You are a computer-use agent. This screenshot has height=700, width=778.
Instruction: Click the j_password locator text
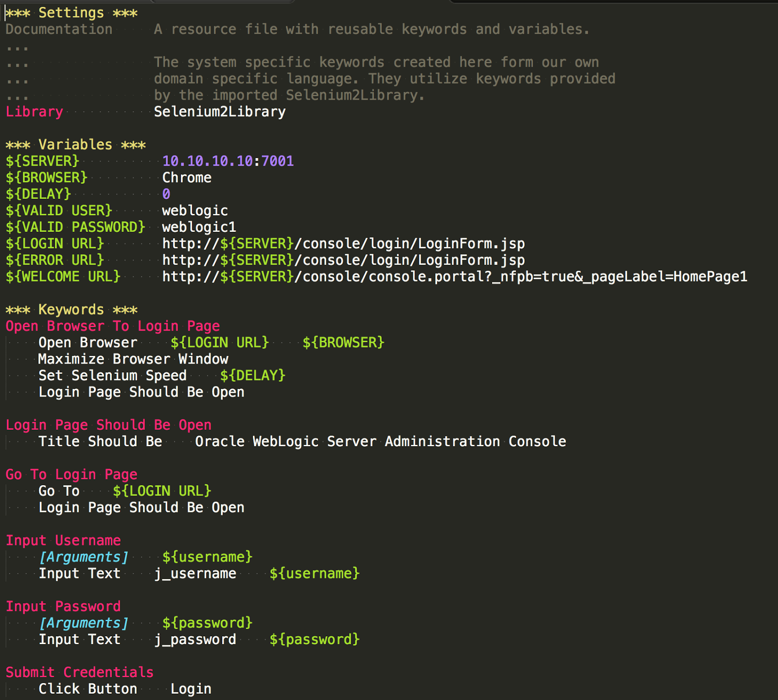click(x=195, y=639)
